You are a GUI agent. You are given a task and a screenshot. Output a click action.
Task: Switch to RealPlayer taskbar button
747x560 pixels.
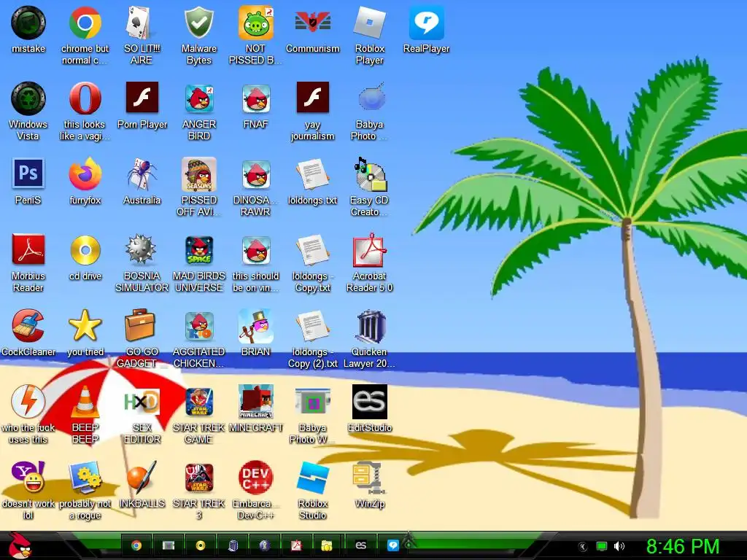pyautogui.click(x=392, y=545)
